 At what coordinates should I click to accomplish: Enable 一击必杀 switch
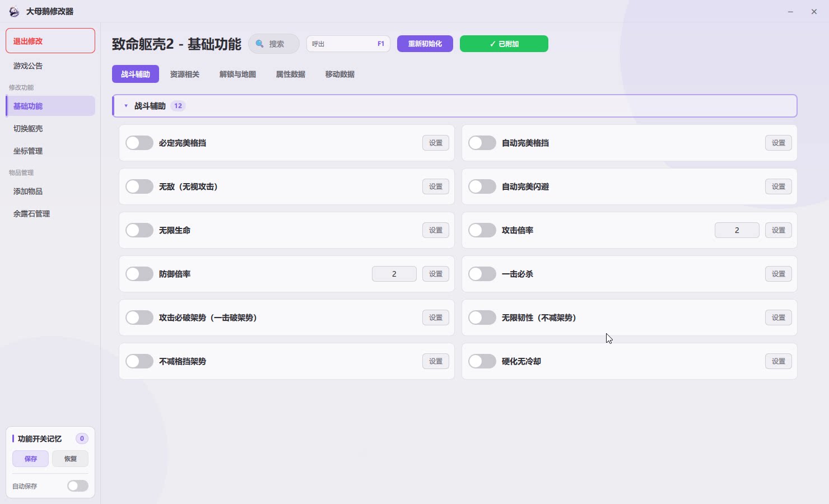click(482, 274)
